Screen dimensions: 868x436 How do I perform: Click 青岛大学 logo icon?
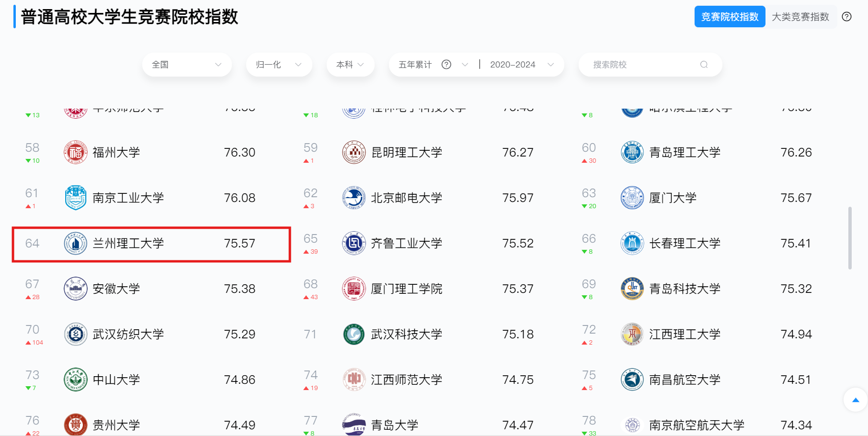354,425
